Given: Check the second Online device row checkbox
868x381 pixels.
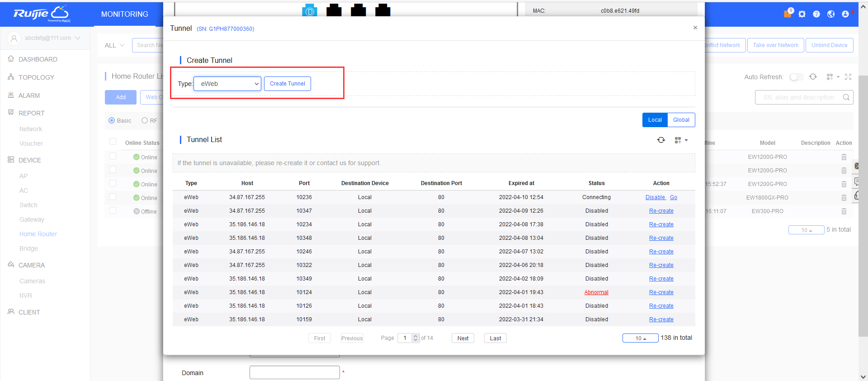Looking at the screenshot, I should pyautogui.click(x=113, y=170).
